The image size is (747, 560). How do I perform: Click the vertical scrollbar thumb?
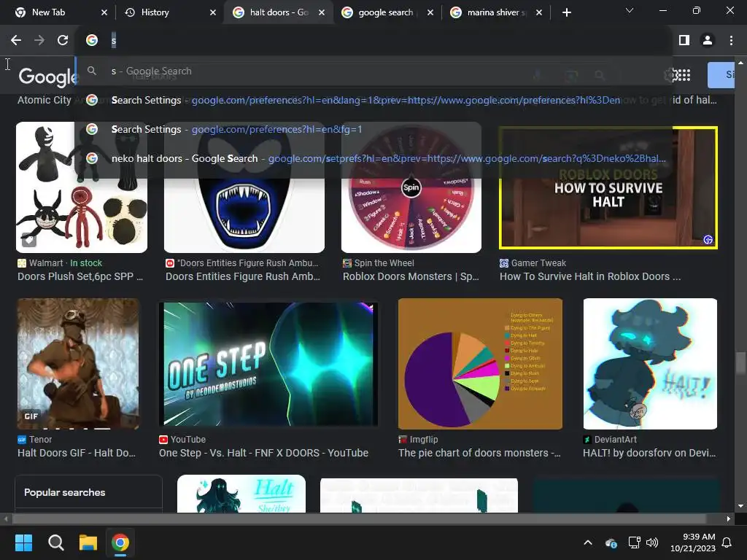pos(740,363)
